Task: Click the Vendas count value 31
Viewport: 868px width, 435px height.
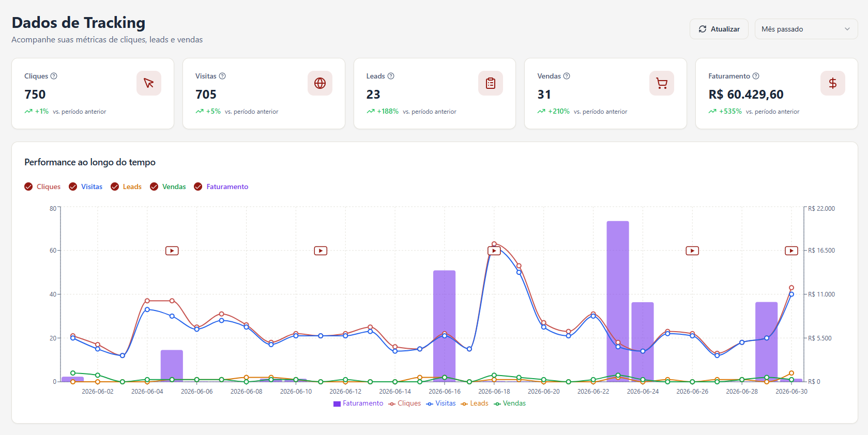Action: click(544, 95)
